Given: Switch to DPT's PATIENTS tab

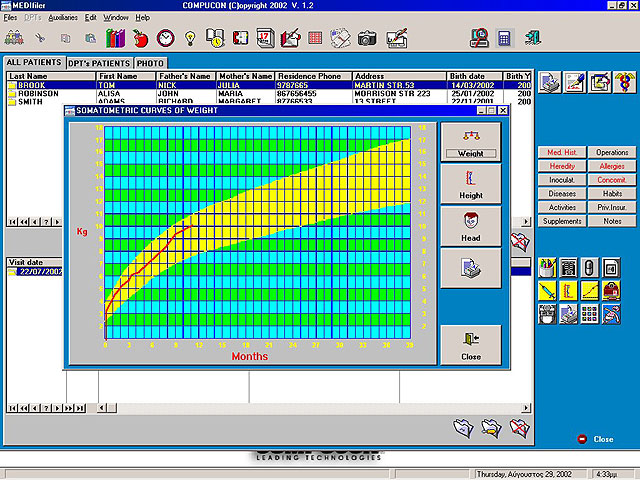Looking at the screenshot, I should (x=99, y=63).
